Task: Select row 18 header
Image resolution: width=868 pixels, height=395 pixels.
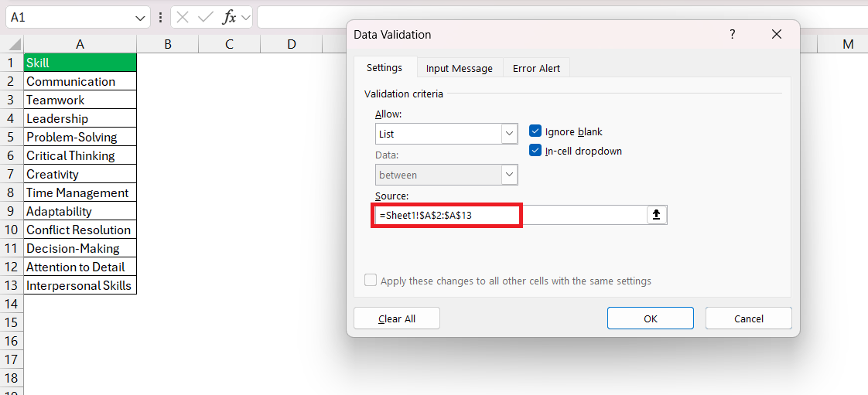Action: coord(12,379)
